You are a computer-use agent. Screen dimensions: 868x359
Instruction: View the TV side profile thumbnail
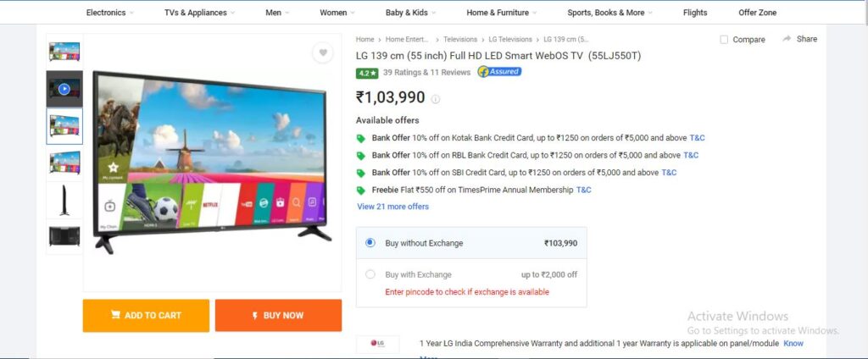pyautogui.click(x=64, y=200)
